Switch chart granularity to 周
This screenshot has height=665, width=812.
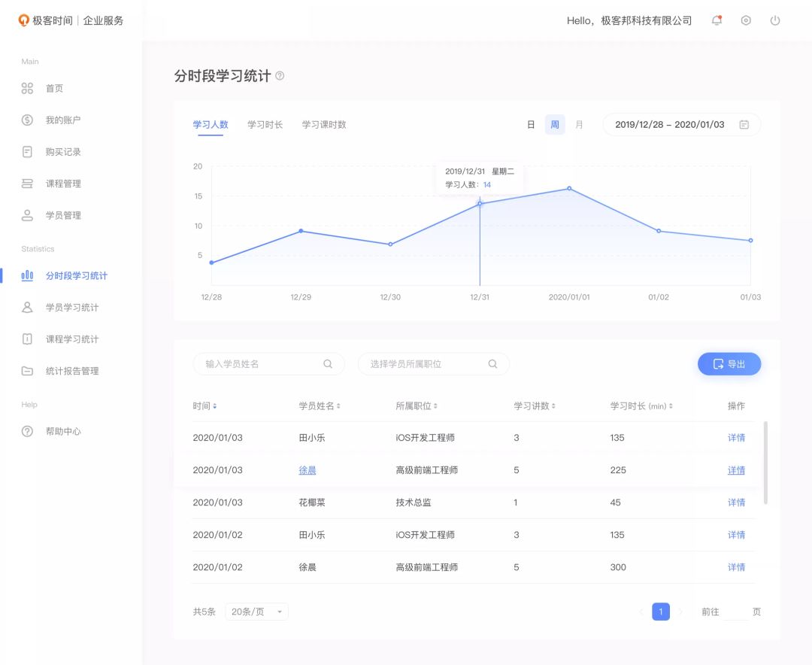click(555, 124)
